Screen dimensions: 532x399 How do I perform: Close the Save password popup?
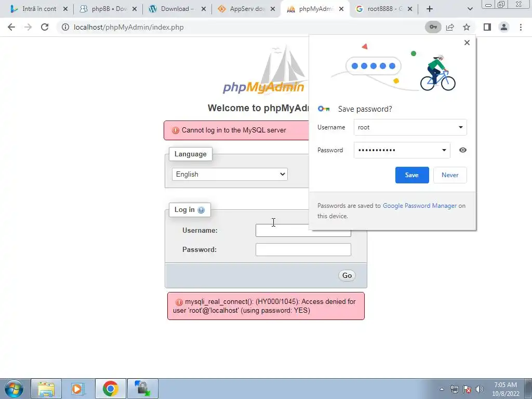(467, 43)
